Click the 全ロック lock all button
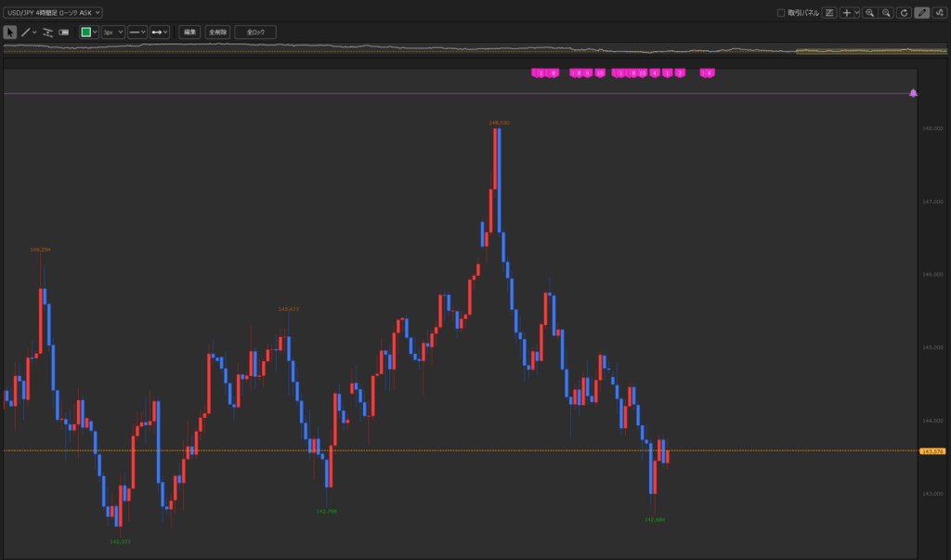Image resolution: width=951 pixels, height=560 pixels. (x=255, y=33)
